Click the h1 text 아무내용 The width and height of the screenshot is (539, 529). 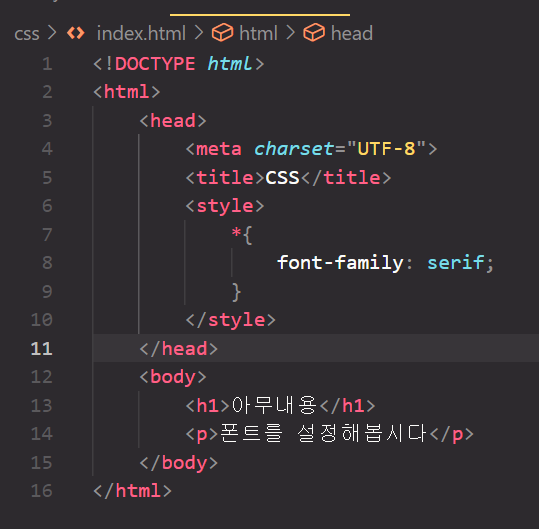(274, 405)
